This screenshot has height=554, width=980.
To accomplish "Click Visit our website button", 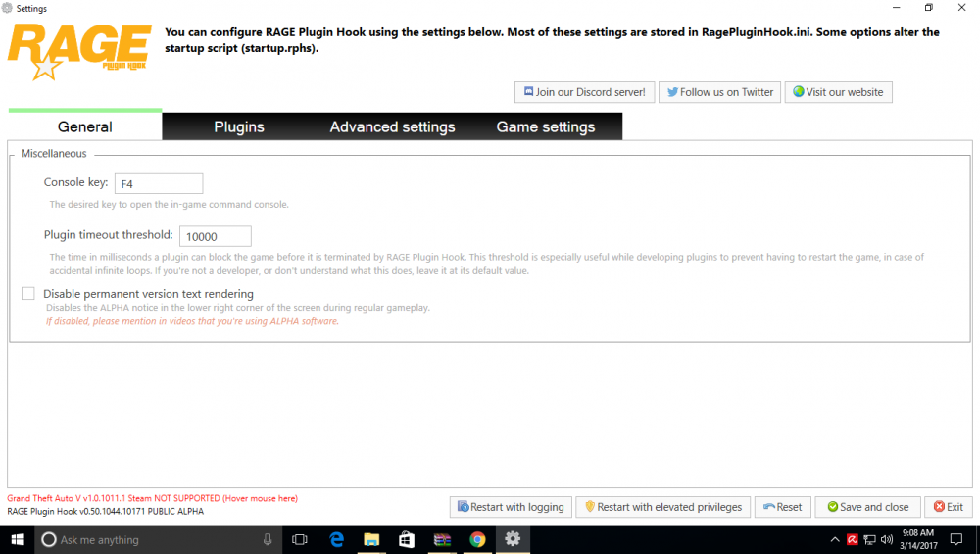I will click(838, 92).
